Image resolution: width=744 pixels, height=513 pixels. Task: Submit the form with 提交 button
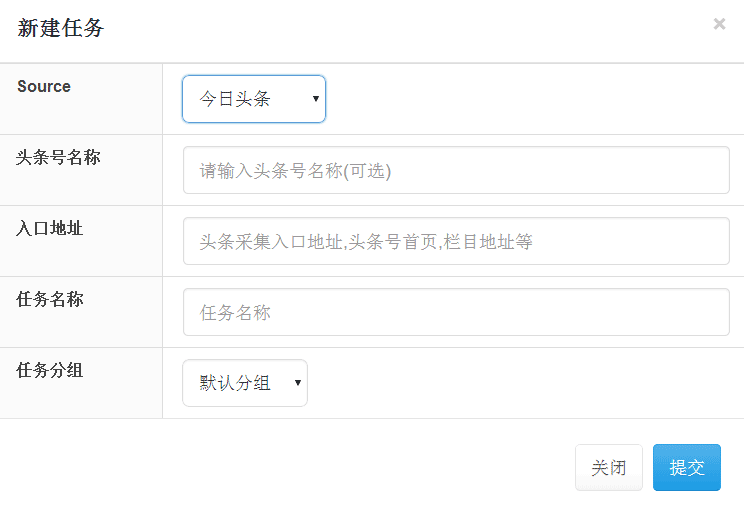(686, 468)
